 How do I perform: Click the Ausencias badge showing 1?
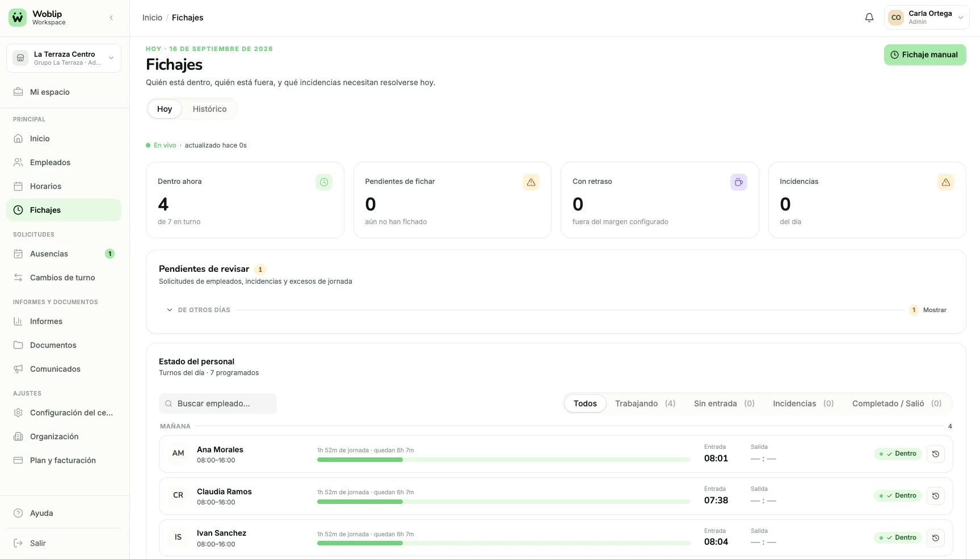(110, 254)
